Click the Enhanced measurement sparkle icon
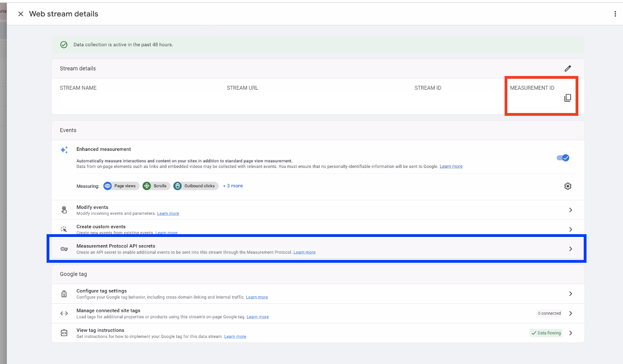 point(64,150)
